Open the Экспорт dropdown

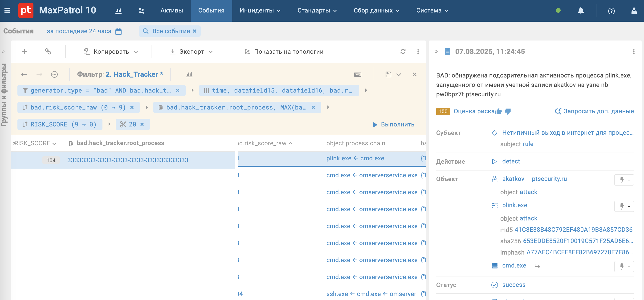pos(191,52)
